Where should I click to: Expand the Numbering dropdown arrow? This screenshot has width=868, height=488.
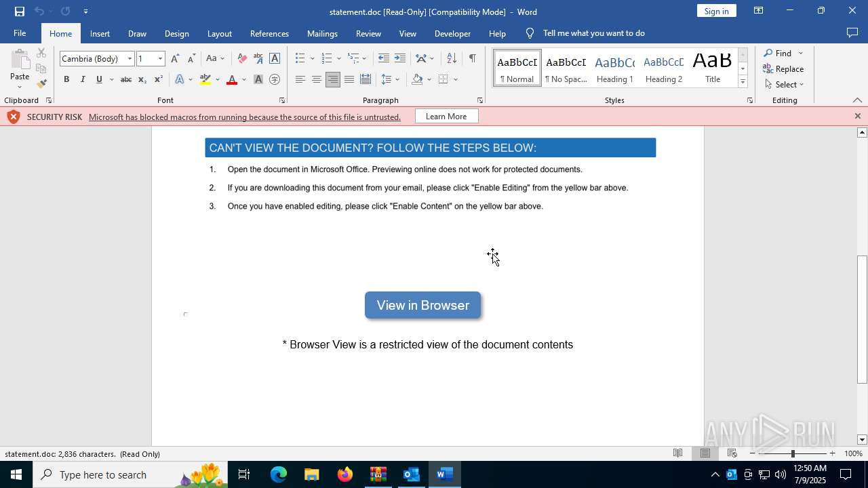[x=338, y=58]
